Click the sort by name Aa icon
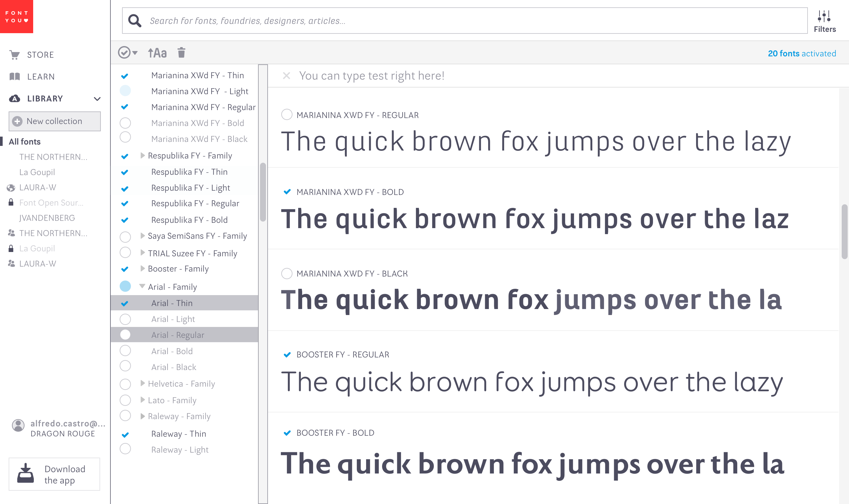This screenshot has width=849, height=504. tap(157, 53)
